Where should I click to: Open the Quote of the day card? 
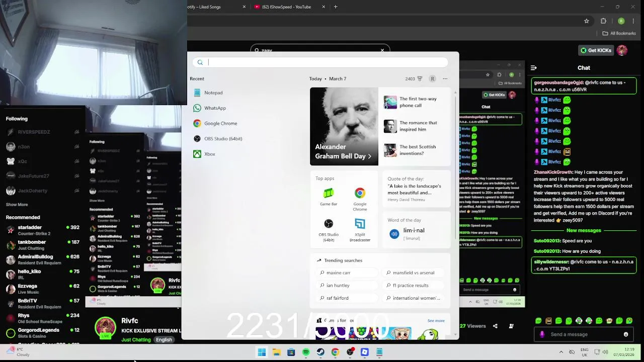tap(417, 190)
